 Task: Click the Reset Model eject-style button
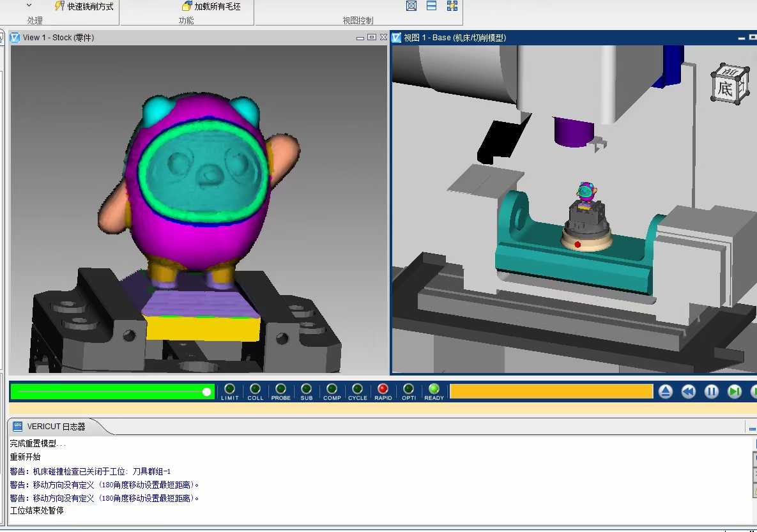(665, 391)
